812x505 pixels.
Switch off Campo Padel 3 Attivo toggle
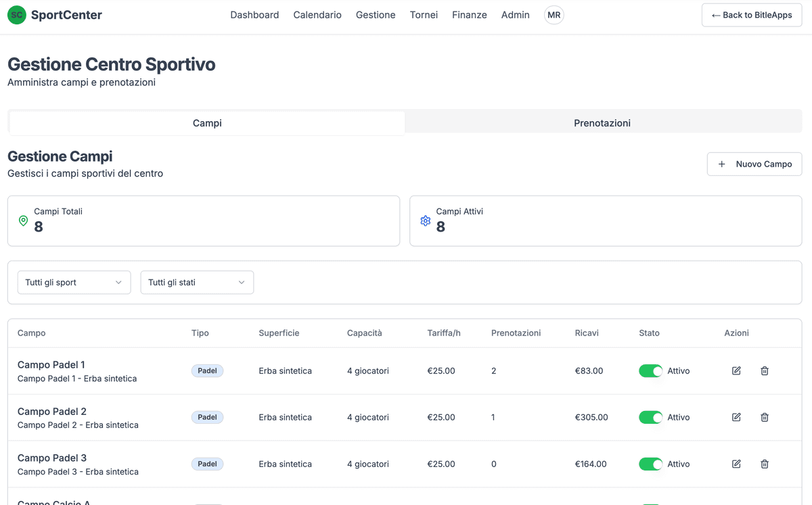651,464
